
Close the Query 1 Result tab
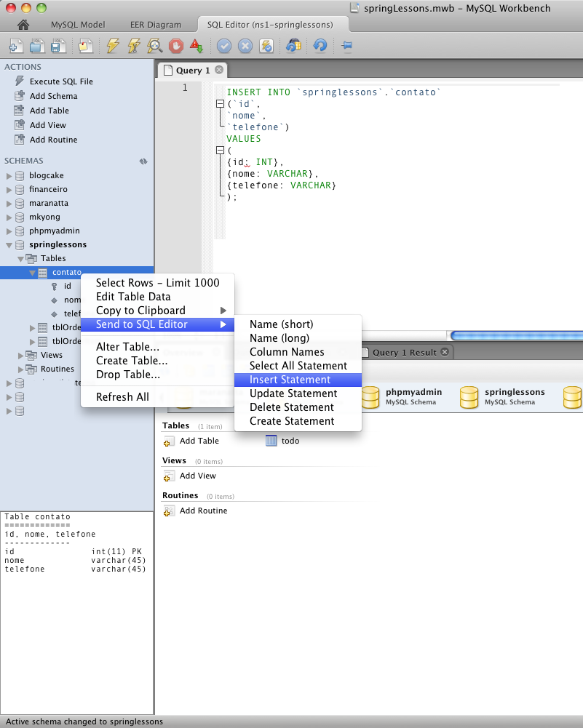(445, 352)
